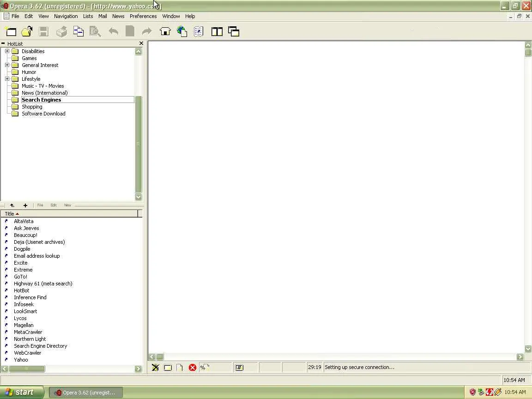The image size is (532, 399).
Task: Click the taskbar clock
Action: click(x=515, y=392)
